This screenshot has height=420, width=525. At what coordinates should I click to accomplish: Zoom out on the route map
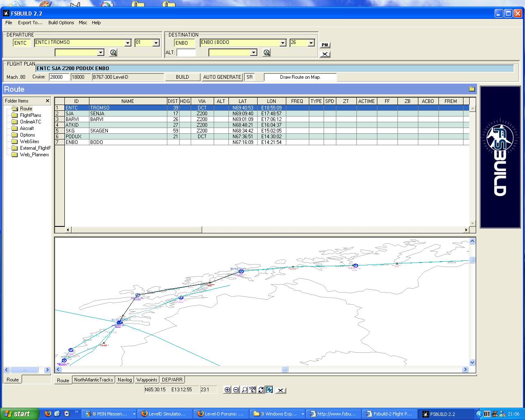(236, 390)
